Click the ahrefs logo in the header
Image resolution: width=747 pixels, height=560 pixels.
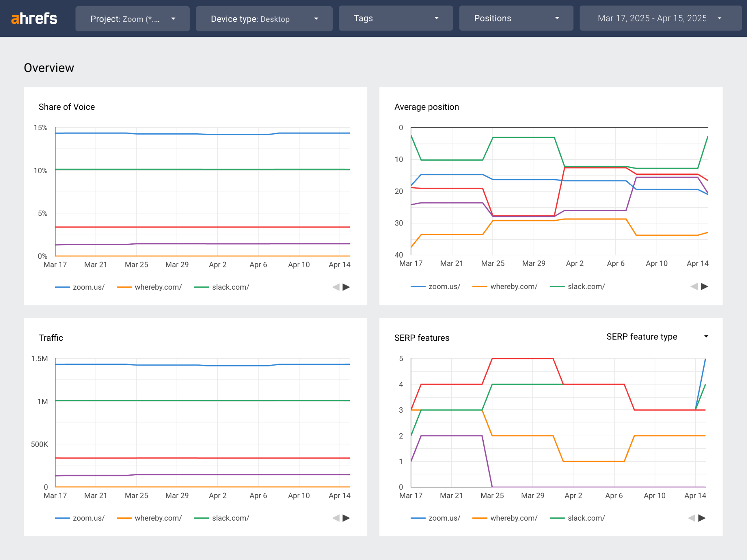tap(34, 18)
